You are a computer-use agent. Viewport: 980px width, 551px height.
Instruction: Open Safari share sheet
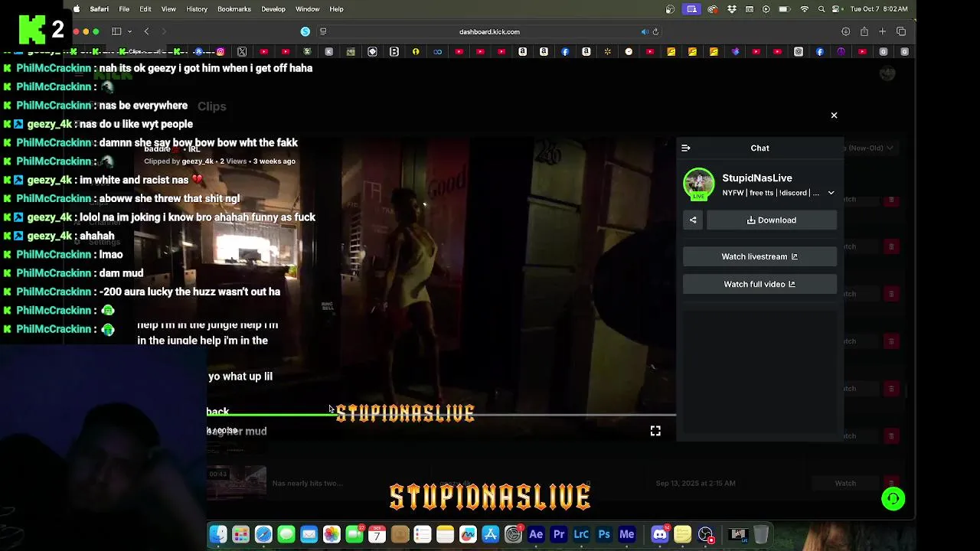tap(864, 32)
